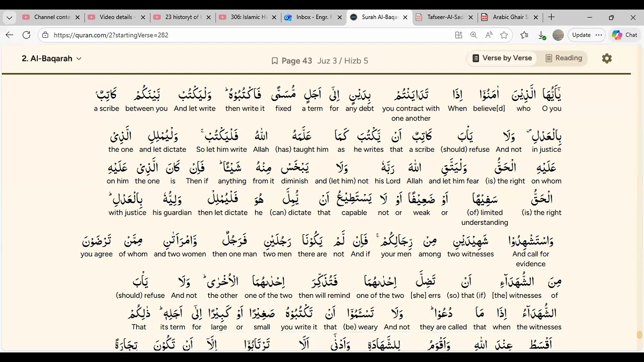Image resolution: width=644 pixels, height=362 pixels.
Task: Click the word 'believe[d]'
Action: [489, 109]
